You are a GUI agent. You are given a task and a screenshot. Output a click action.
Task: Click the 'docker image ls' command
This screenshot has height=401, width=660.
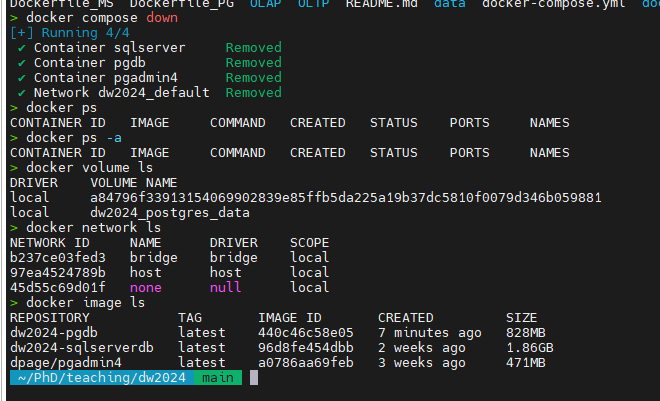coord(85,303)
